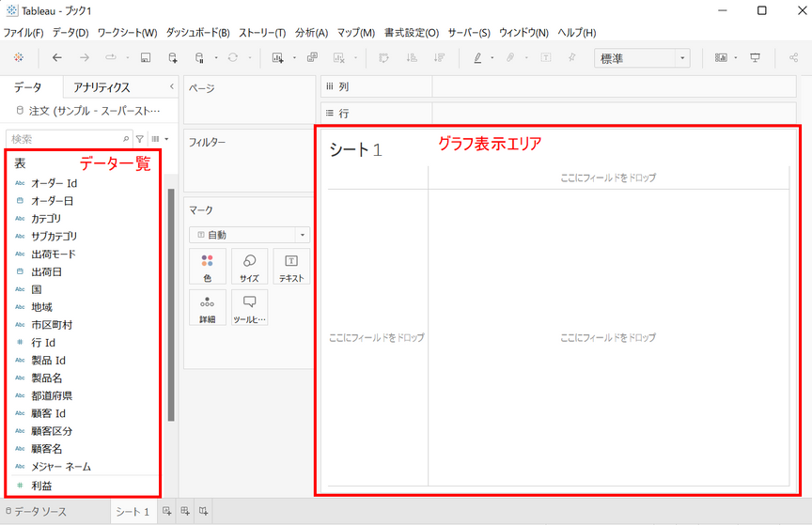This screenshot has height=525, width=812.
Task: Select the 顧客区分 field
Action: pyautogui.click(x=52, y=431)
